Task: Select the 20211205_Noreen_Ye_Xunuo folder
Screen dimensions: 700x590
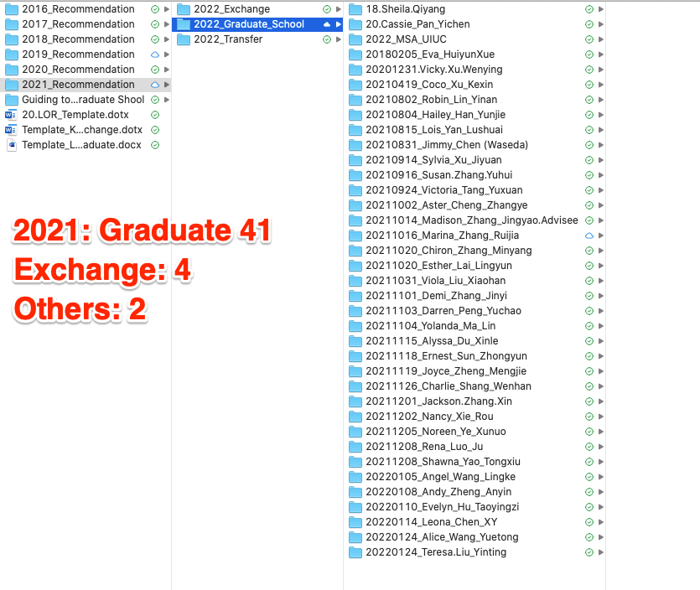Action: (x=476, y=432)
